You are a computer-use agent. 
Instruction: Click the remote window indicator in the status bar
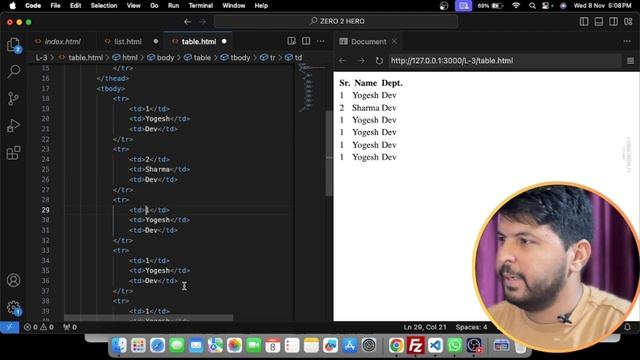coord(9,327)
